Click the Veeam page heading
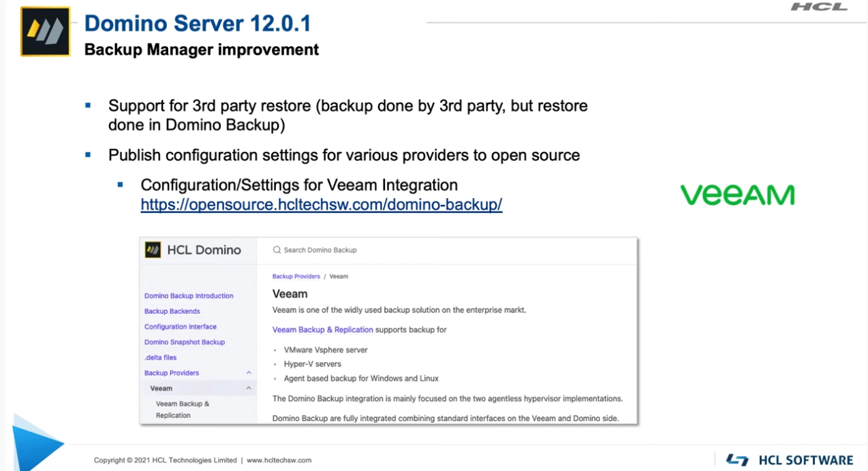Viewport: 868px width, 471px height. [290, 294]
